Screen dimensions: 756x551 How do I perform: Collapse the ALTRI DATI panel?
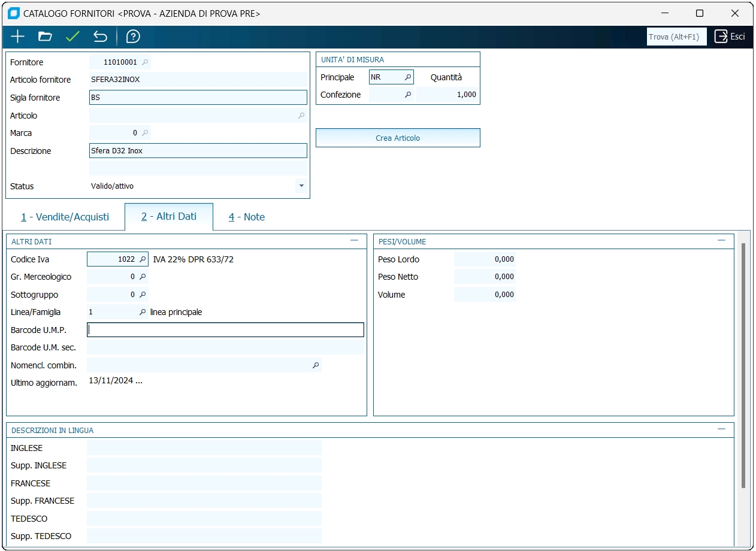354,241
